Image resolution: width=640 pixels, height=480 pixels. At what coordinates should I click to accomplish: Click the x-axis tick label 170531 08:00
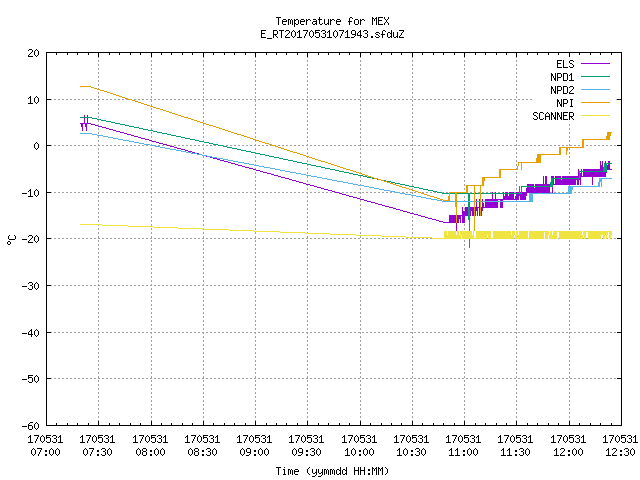(150, 446)
